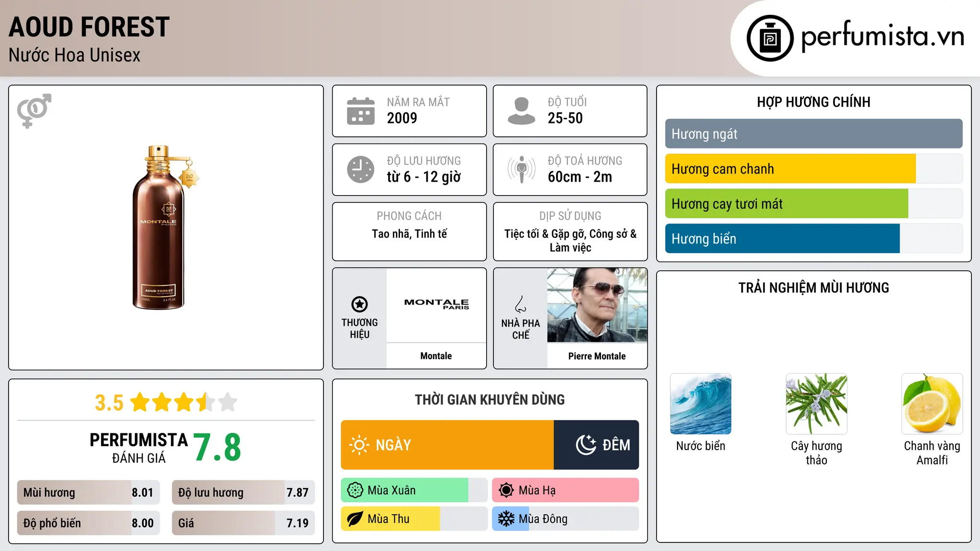The width and height of the screenshot is (980, 551).
Task: Click the snowflake icon for Mùa Đông
Action: click(x=506, y=519)
